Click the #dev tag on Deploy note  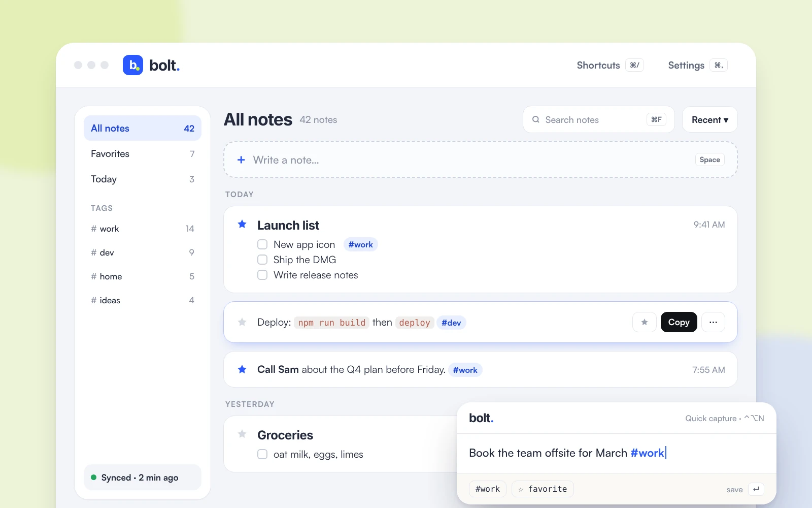click(x=451, y=323)
